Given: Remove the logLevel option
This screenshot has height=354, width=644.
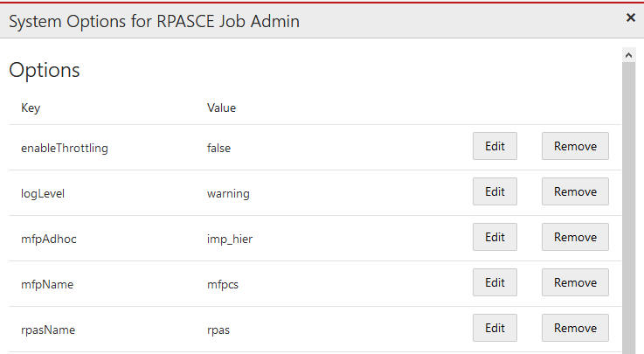Looking at the screenshot, I should pos(575,191).
